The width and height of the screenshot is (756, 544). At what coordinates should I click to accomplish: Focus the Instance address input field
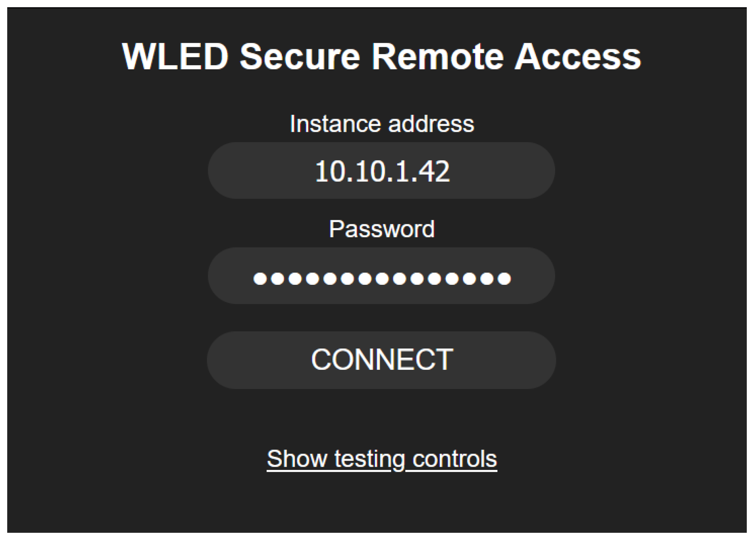[x=381, y=171]
